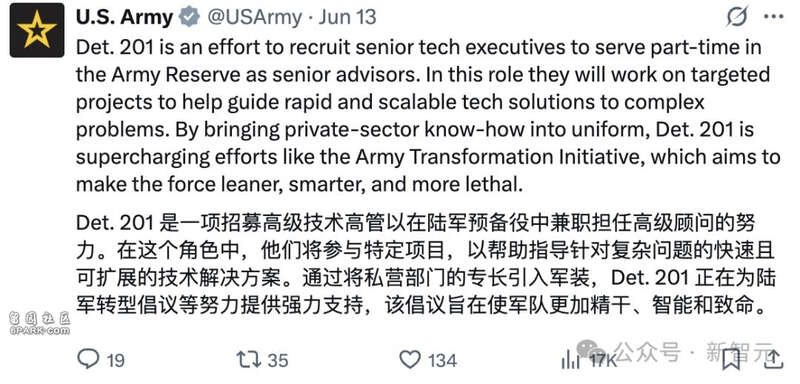Like the post with heart icon
The height and width of the screenshot is (384, 800).
click(x=410, y=360)
